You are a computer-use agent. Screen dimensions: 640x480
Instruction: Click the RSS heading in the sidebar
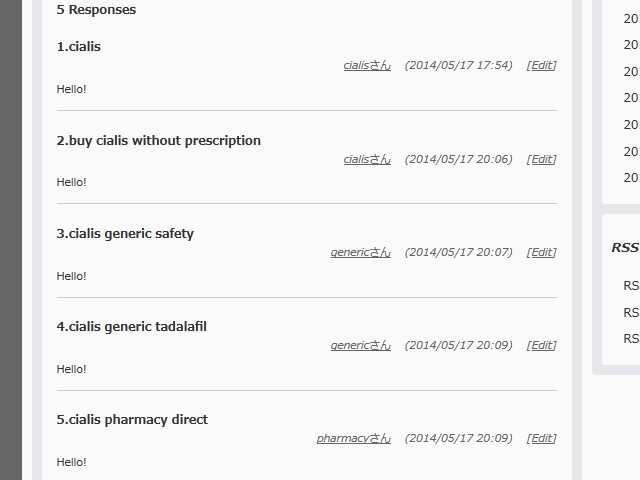tap(625, 248)
